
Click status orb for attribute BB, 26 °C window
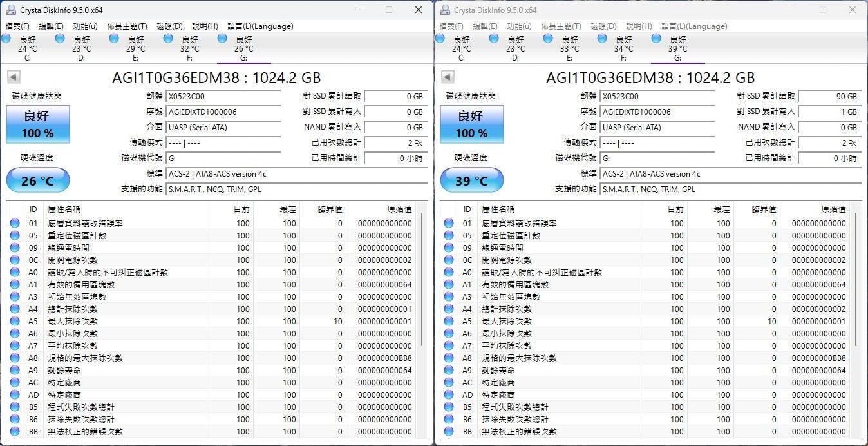[x=15, y=432]
